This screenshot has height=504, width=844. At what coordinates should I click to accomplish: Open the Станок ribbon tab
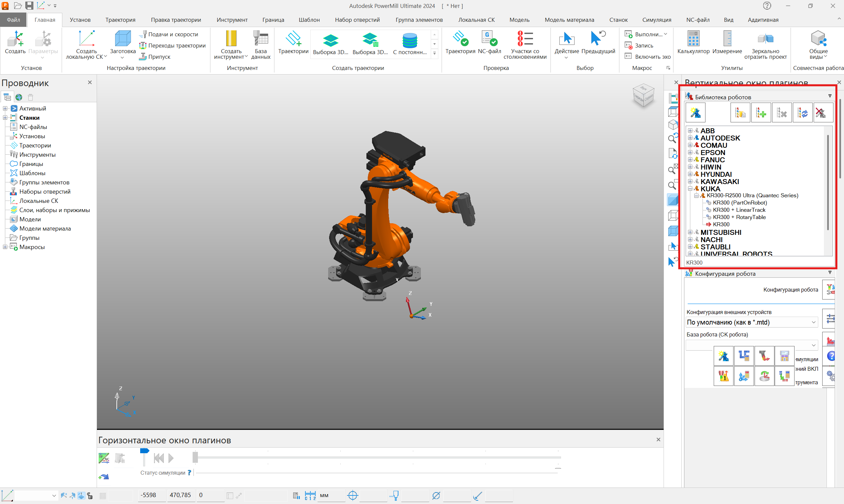(x=618, y=20)
